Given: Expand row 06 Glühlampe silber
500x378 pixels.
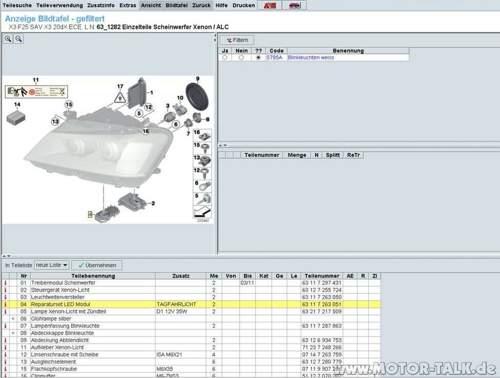Looking at the screenshot, I should (13, 319).
